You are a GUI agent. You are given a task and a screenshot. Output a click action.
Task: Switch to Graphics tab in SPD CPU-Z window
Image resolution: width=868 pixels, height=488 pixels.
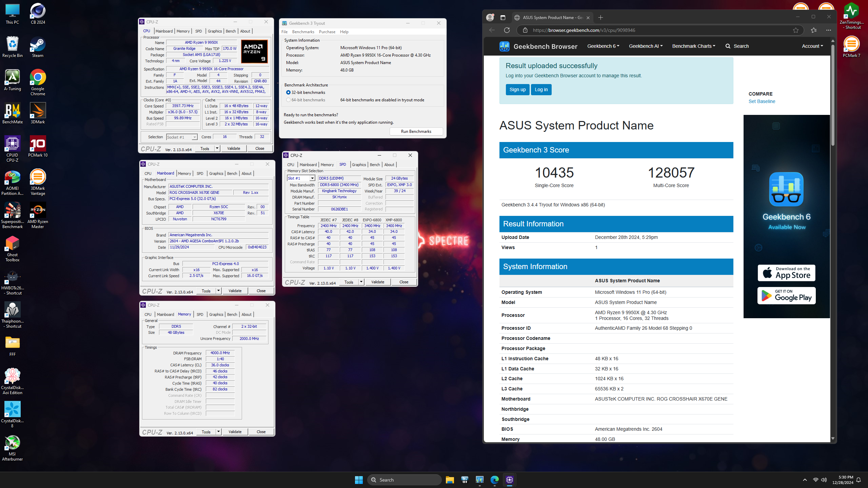pyautogui.click(x=359, y=165)
